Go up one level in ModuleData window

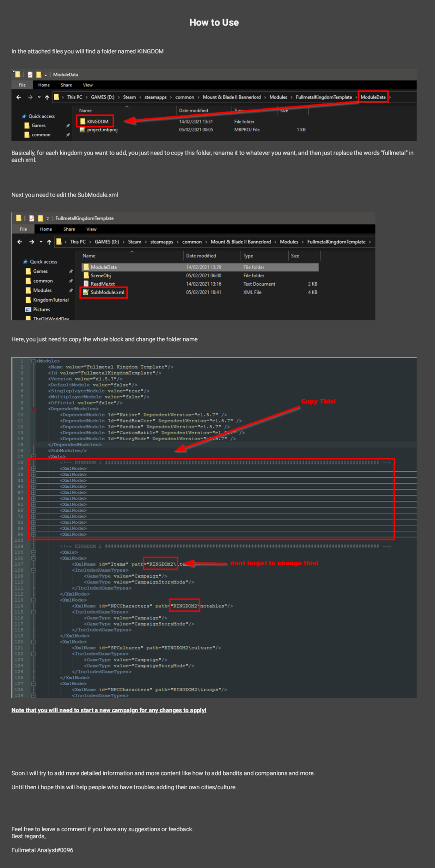(47, 97)
